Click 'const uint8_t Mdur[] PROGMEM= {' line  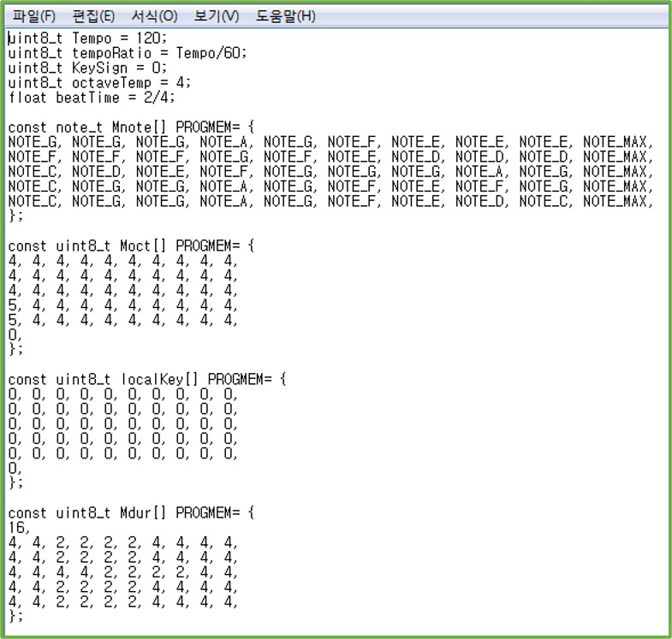coord(131,513)
